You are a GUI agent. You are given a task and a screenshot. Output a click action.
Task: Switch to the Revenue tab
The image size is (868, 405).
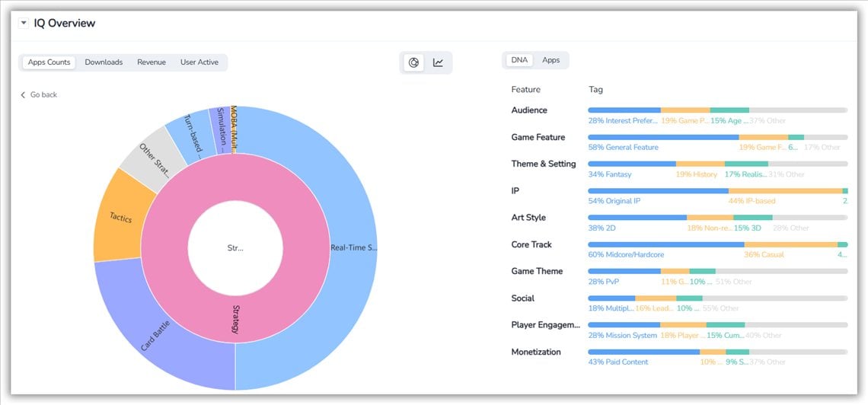point(152,62)
